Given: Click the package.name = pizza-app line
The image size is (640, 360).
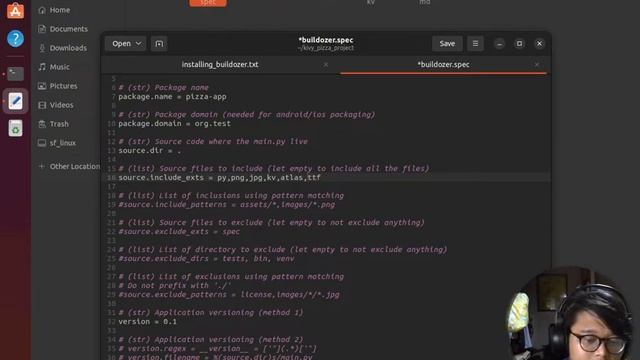Looking at the screenshot, I should (x=172, y=97).
